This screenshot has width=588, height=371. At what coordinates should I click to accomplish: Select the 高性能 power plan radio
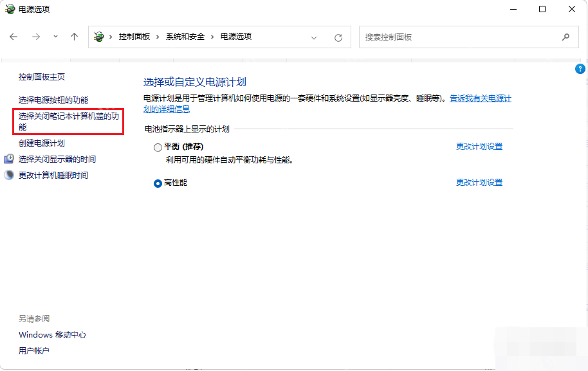[x=158, y=183]
